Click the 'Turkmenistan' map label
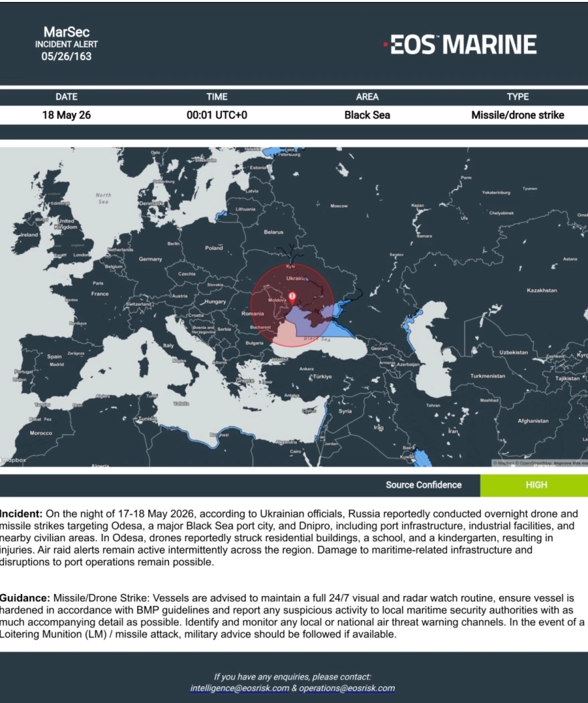Image resolution: width=588 pixels, height=703 pixels. pyautogui.click(x=488, y=376)
